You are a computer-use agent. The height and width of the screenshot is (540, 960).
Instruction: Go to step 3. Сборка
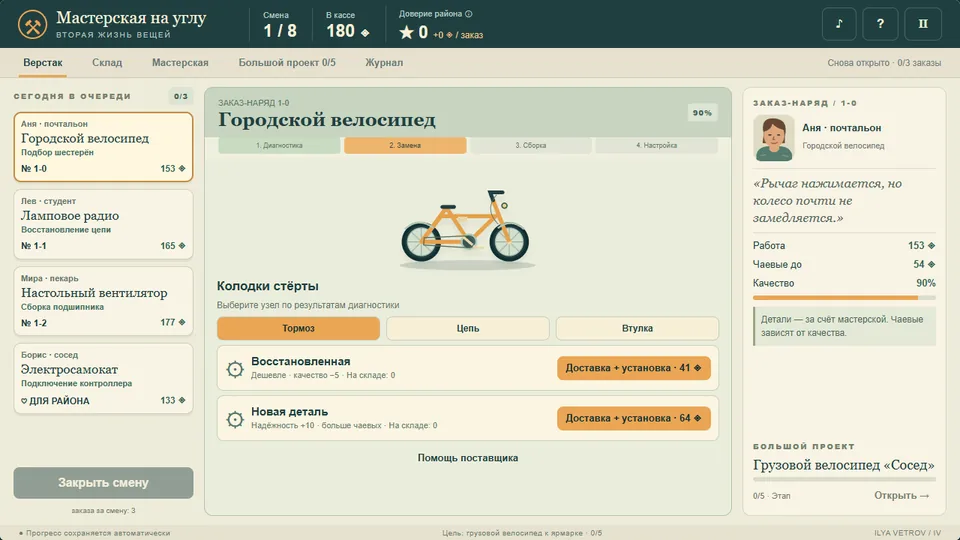(x=530, y=146)
